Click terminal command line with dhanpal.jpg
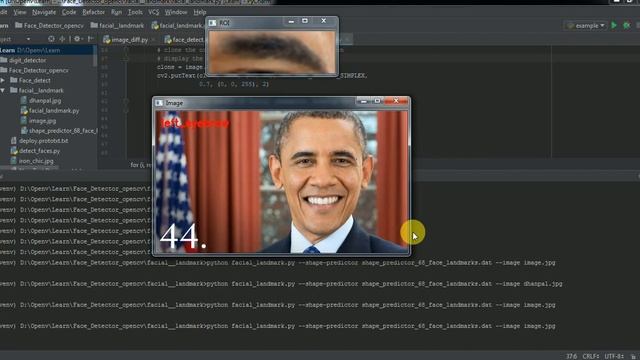Screen dimensions: 640x360 281,284
